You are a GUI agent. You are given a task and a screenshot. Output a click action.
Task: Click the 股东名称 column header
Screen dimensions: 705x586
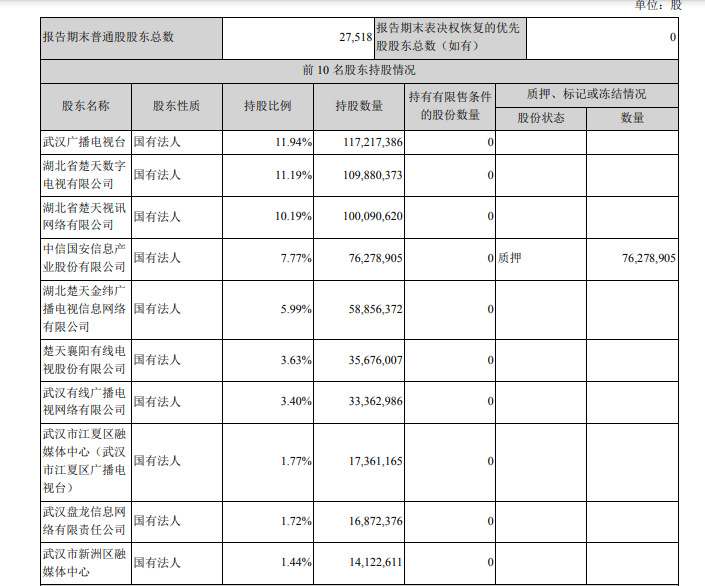(85, 106)
